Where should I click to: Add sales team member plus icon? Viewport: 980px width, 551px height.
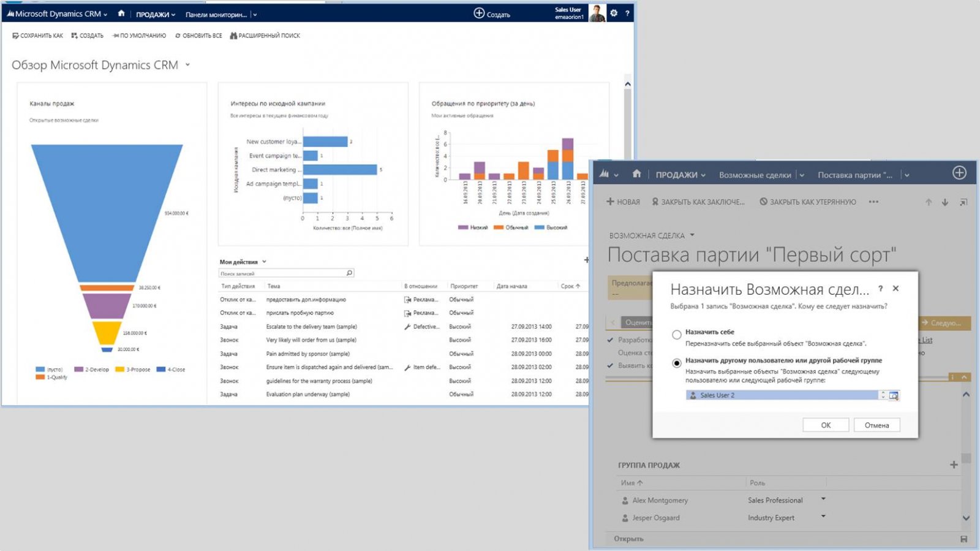954,465
